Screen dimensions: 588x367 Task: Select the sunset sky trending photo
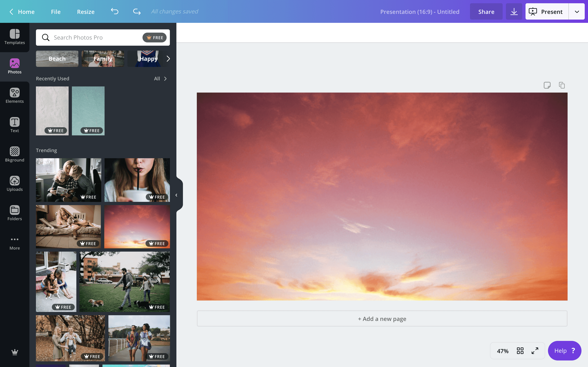[x=137, y=227]
